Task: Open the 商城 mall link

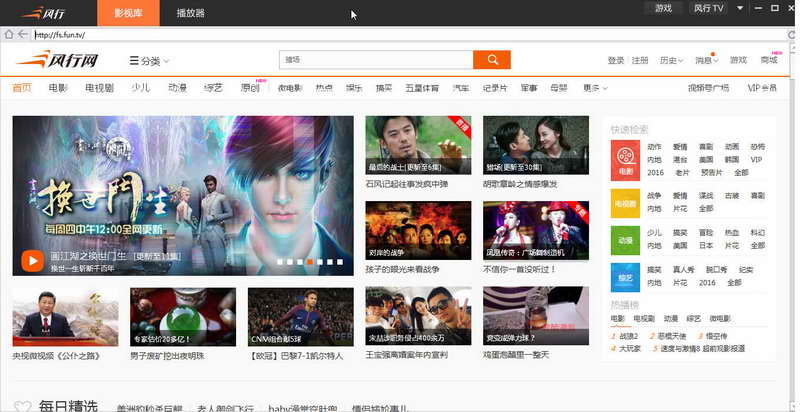Action: pos(769,60)
